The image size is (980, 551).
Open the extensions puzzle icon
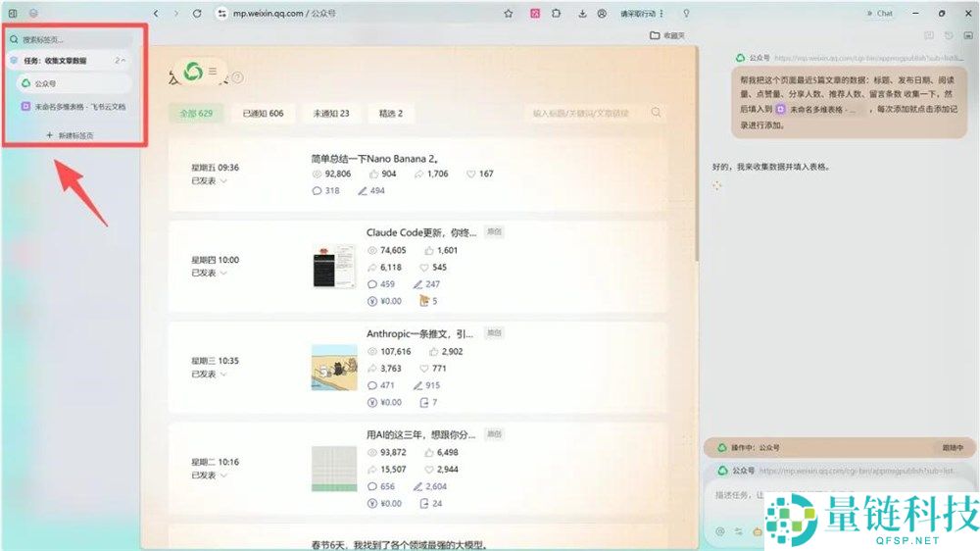click(557, 13)
